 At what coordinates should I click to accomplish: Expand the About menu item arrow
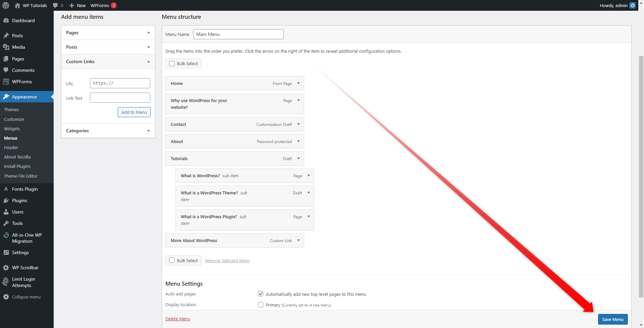click(299, 141)
